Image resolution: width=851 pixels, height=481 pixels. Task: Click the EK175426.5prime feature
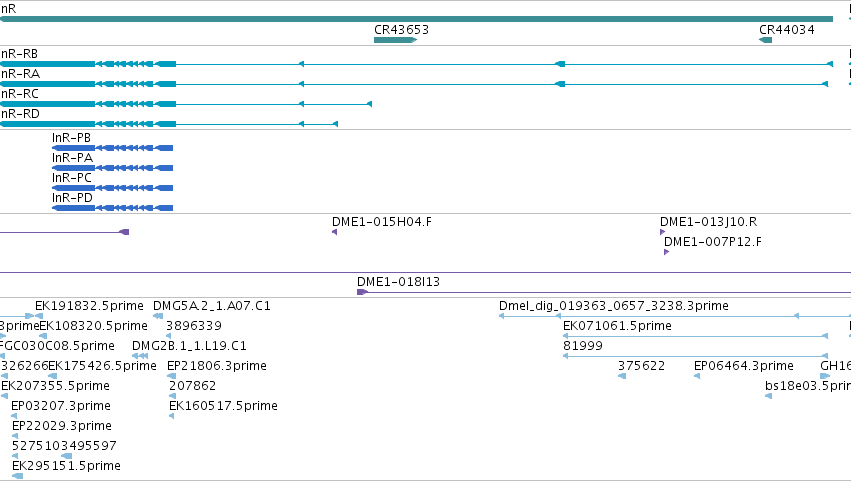(52, 376)
